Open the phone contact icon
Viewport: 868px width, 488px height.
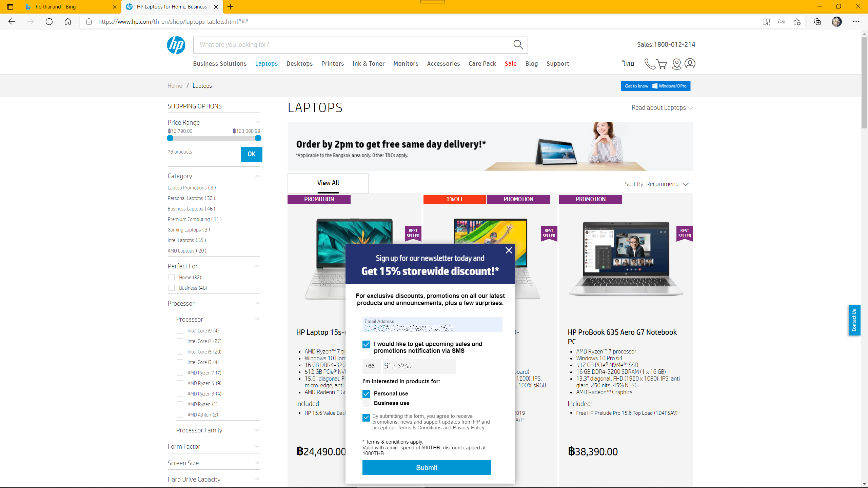(x=649, y=64)
